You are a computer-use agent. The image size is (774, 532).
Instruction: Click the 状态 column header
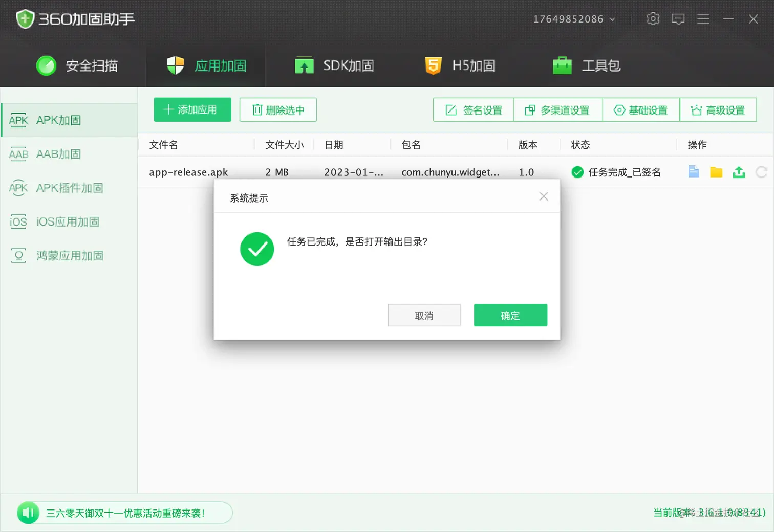point(580,145)
